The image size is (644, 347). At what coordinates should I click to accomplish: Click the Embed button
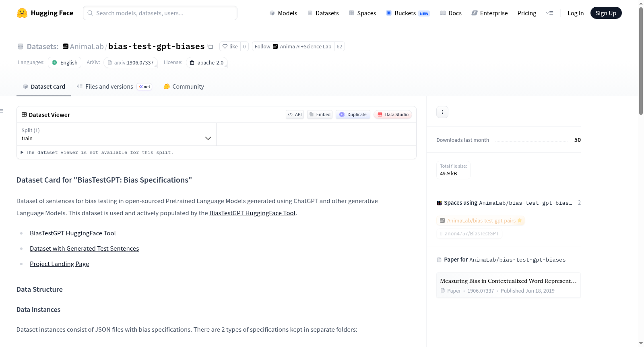[x=320, y=114]
